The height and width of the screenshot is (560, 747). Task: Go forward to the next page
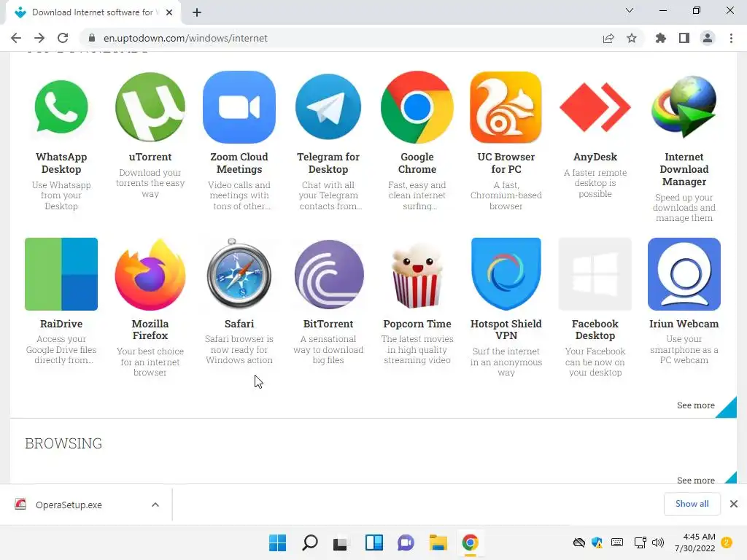click(39, 38)
